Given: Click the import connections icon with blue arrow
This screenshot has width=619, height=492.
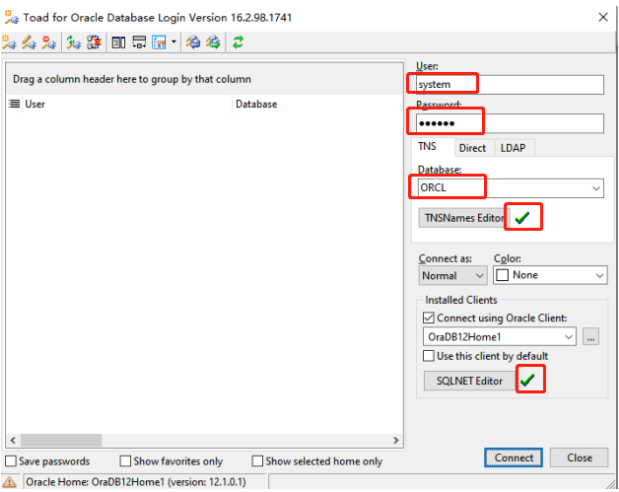Looking at the screenshot, I should [193, 42].
